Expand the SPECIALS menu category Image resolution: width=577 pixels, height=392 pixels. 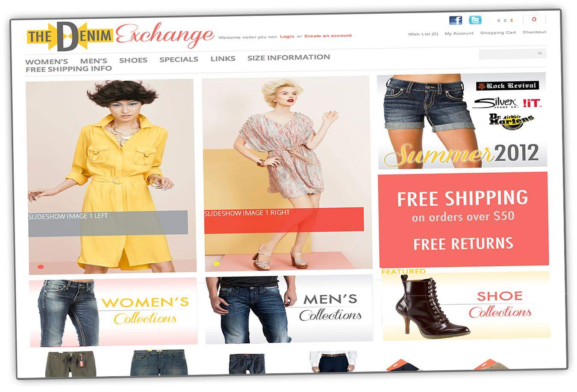tap(179, 59)
